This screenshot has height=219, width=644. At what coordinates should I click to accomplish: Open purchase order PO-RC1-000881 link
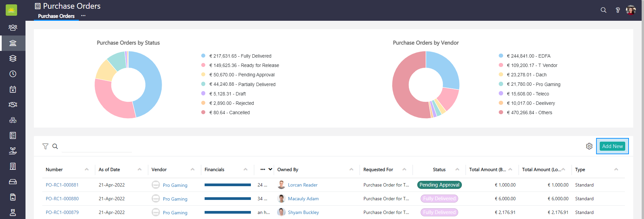[62, 185]
